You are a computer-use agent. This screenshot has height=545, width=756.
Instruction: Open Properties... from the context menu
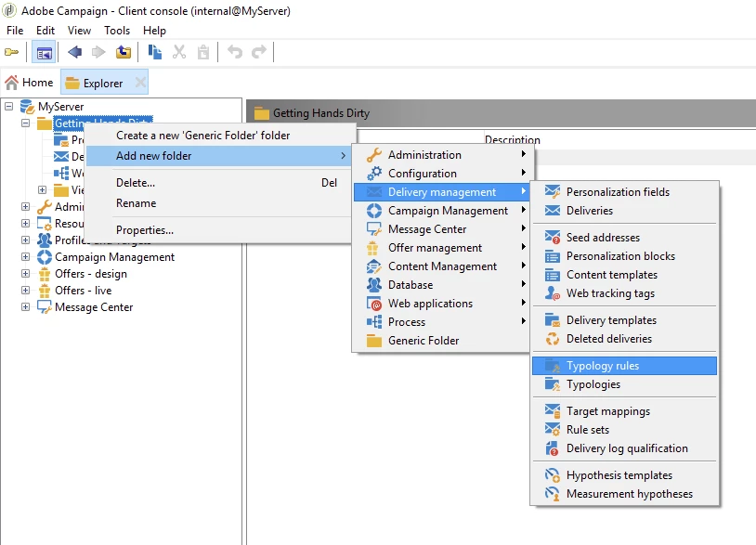219,230
